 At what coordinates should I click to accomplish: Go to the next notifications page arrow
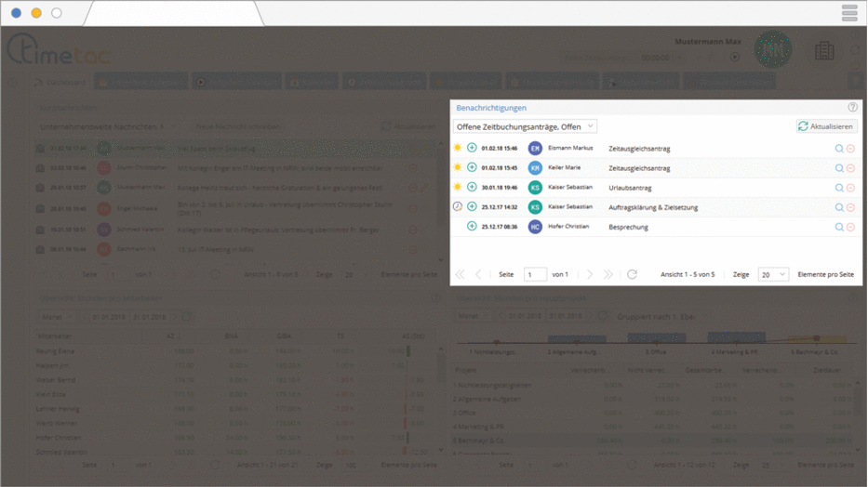(x=588, y=274)
